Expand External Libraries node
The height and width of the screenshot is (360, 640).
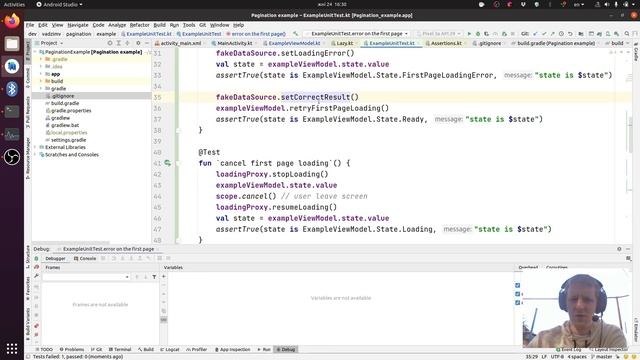tap(36, 147)
